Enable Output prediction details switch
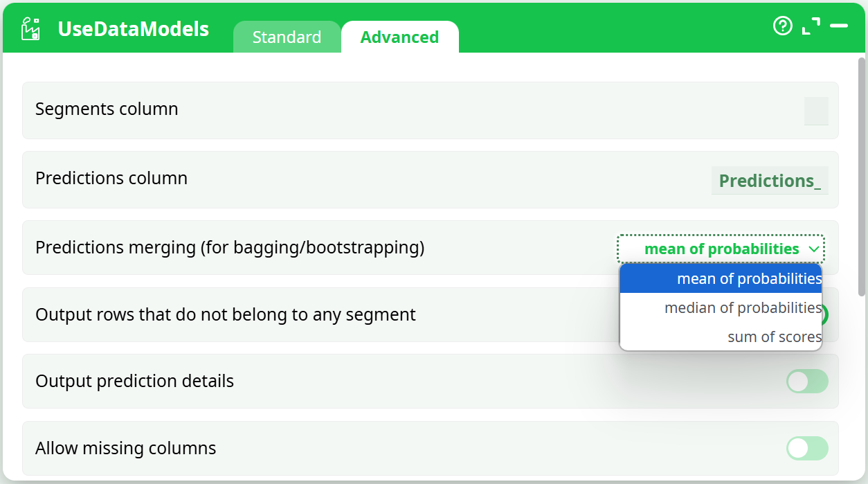This screenshot has width=868, height=484. 807,382
